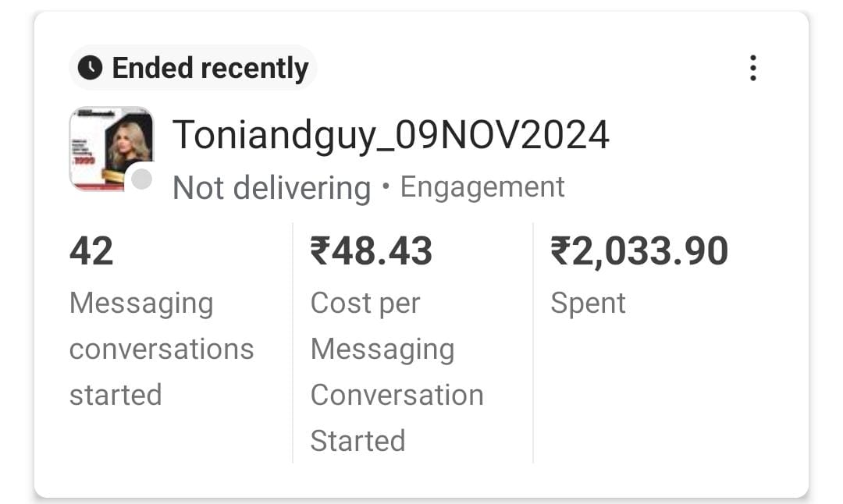Select the Ended recently badge text
843x504 pixels.
210,68
